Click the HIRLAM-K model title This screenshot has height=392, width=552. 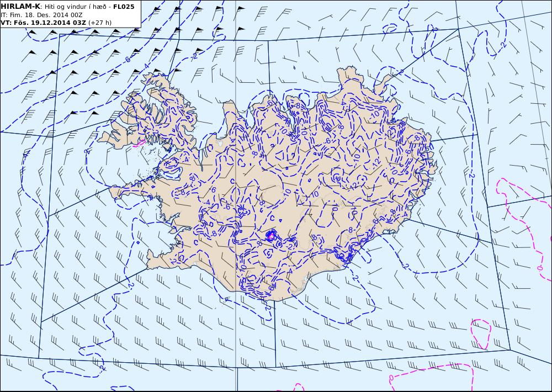[21, 7]
